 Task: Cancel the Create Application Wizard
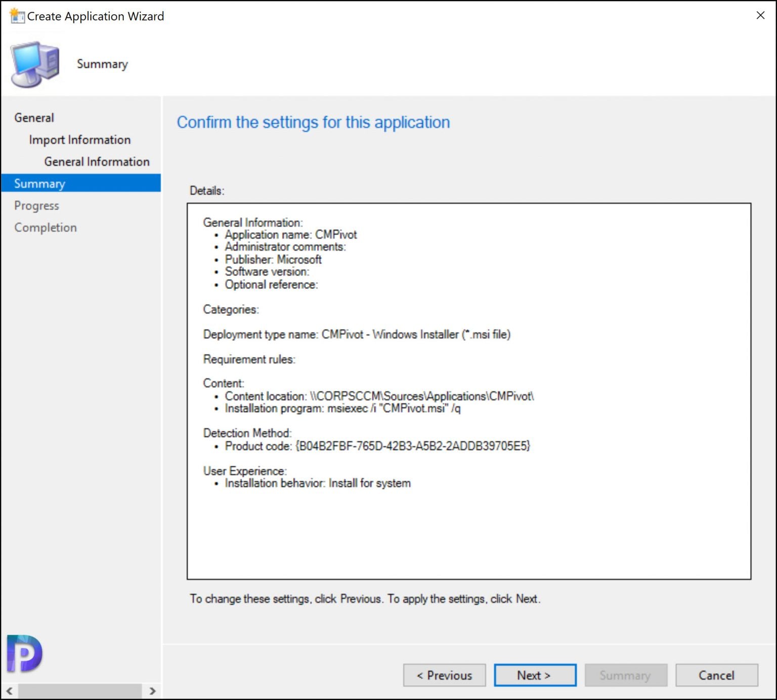(x=716, y=675)
